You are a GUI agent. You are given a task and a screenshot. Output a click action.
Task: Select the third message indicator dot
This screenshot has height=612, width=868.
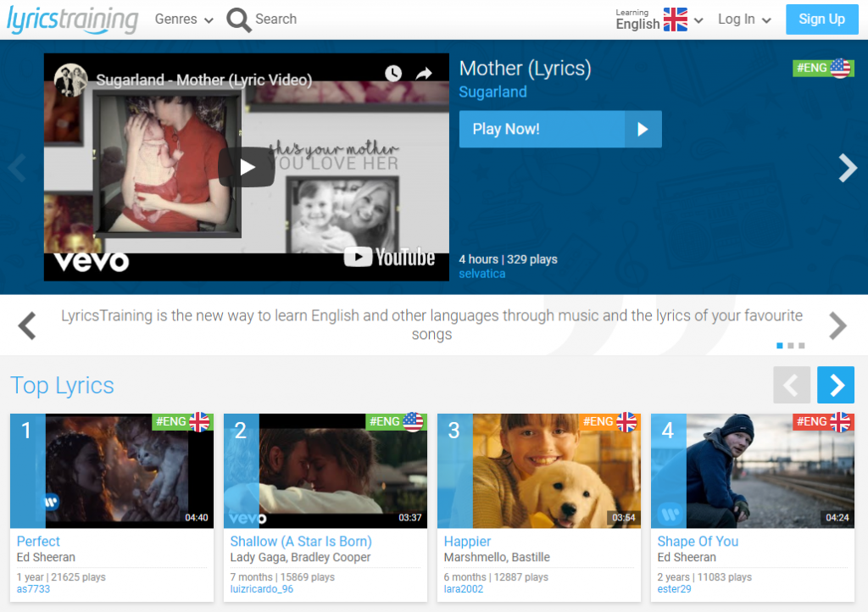tap(802, 346)
